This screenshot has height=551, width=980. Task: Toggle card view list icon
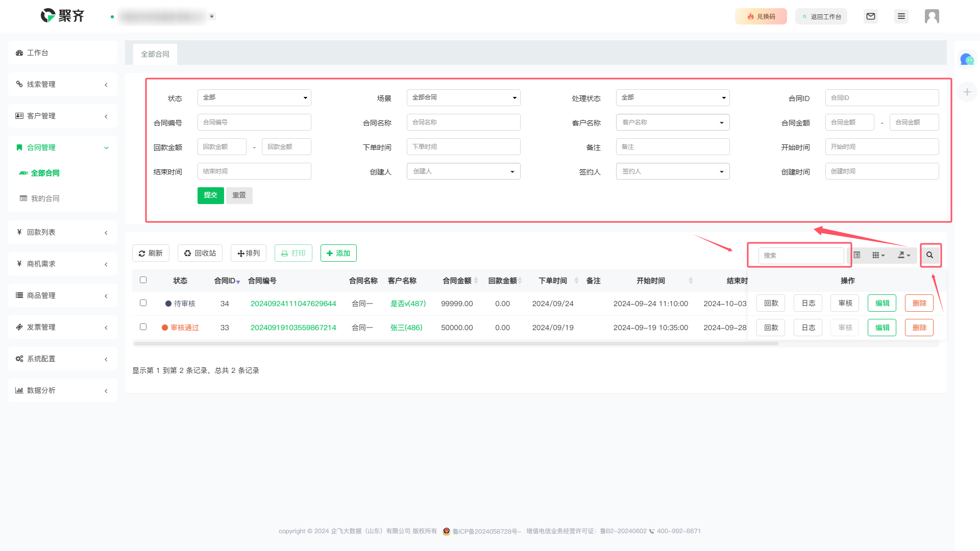pos(857,255)
